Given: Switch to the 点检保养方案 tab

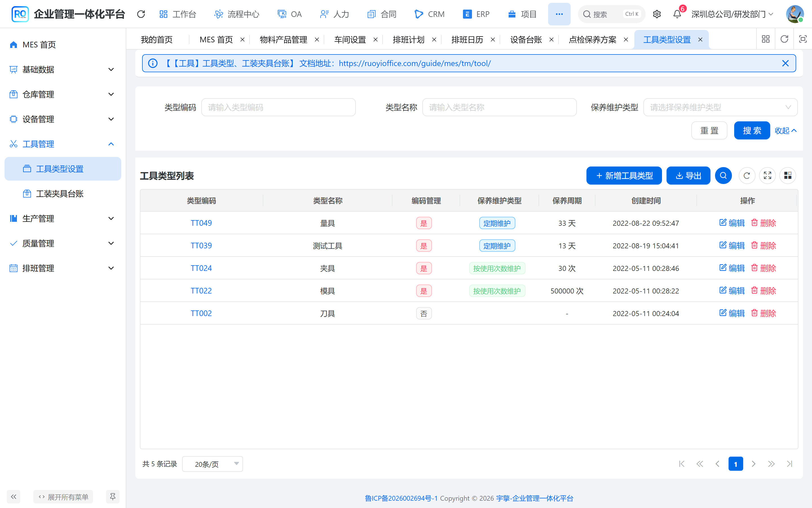Looking at the screenshot, I should [593, 40].
